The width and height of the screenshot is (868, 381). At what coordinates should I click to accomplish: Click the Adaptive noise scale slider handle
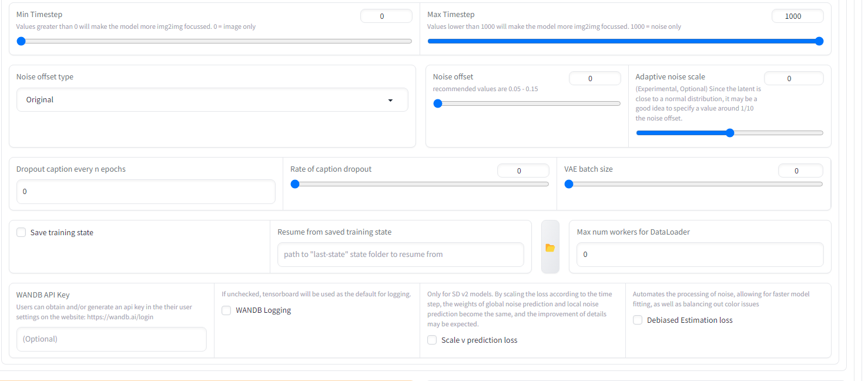coord(730,133)
